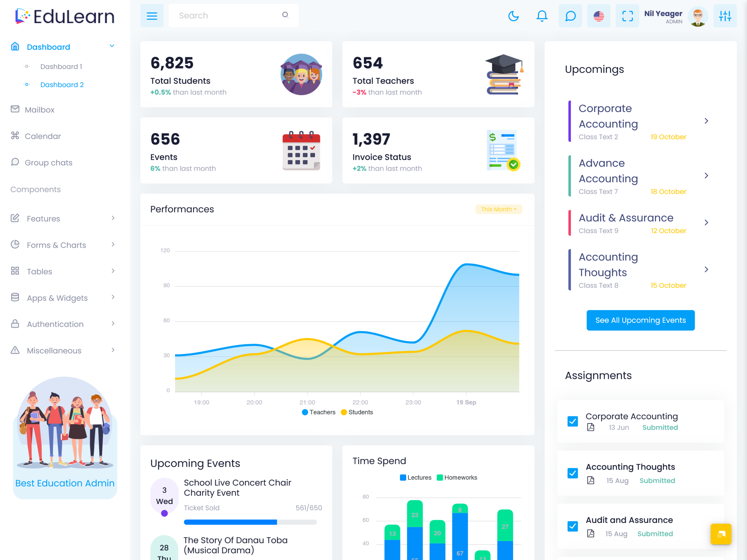This screenshot has width=747, height=560.
Task: Open Audit & Assurance upcoming chevron
Action: tap(706, 223)
